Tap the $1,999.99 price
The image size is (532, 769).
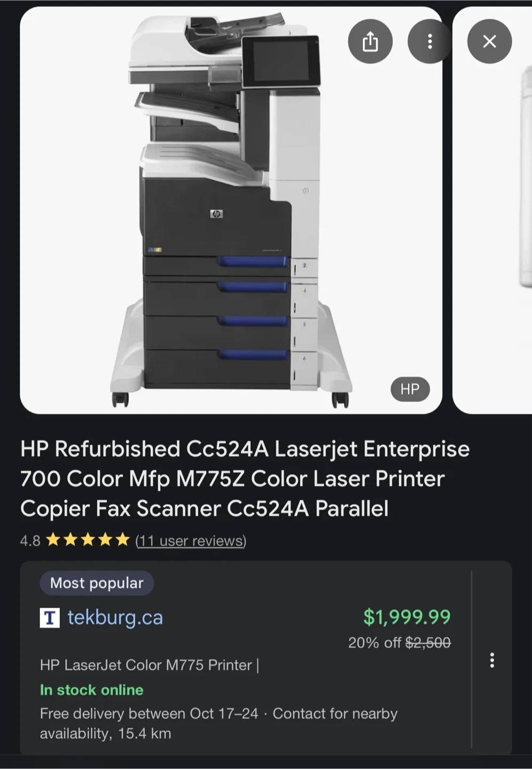[407, 617]
